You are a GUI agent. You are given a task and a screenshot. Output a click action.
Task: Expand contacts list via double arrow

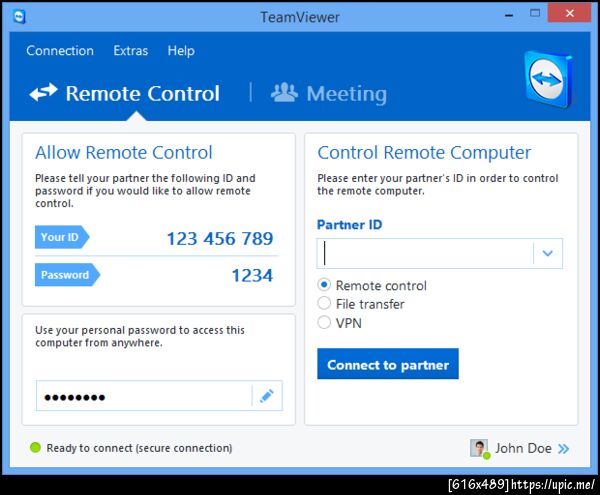[x=564, y=448]
